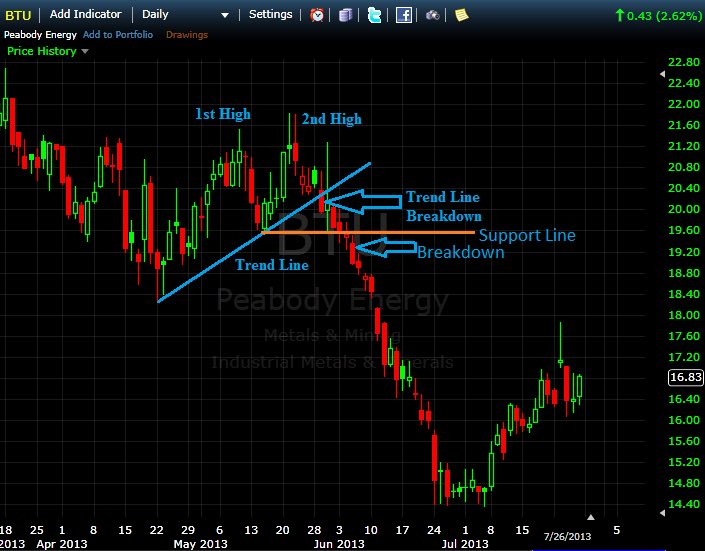Click the date-axis triangle marker above 7/26/2013

591,517
